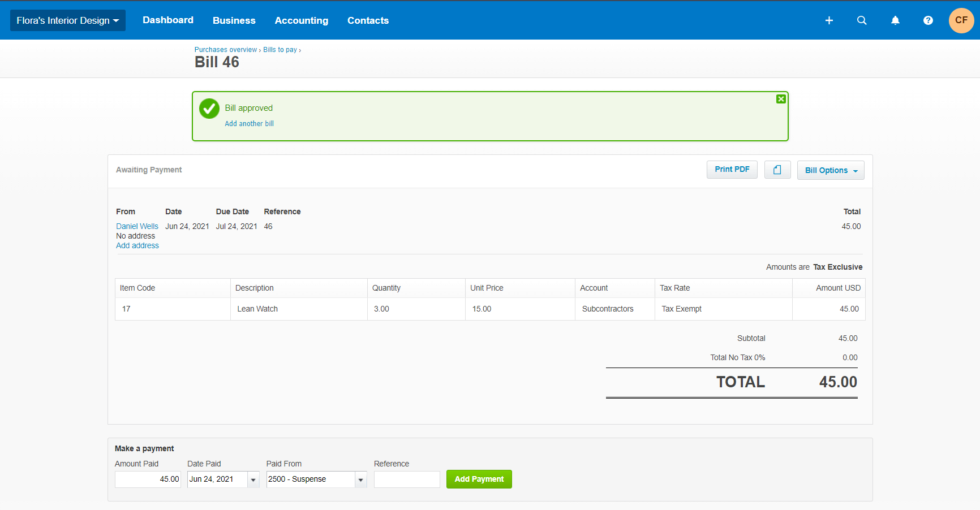
Task: Click the Print PDF button
Action: pos(732,169)
